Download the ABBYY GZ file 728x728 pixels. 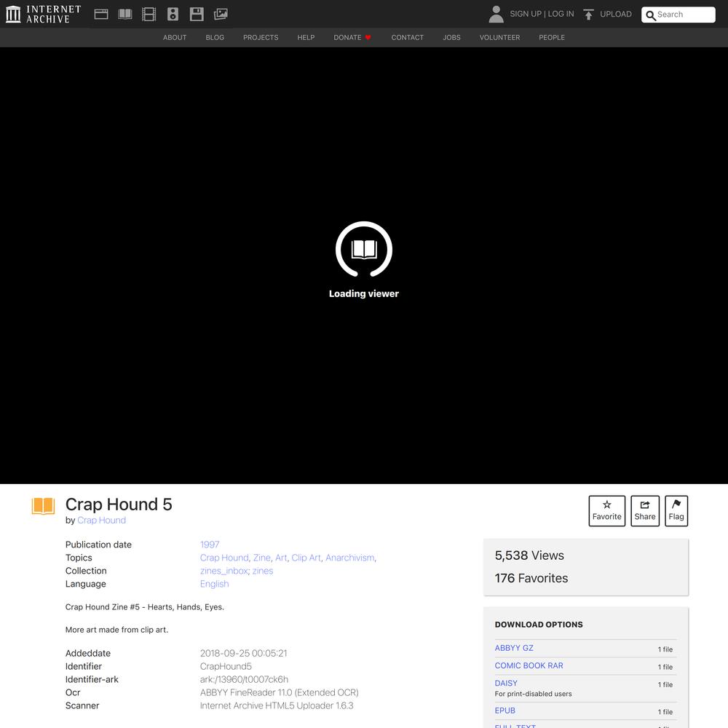point(514,648)
